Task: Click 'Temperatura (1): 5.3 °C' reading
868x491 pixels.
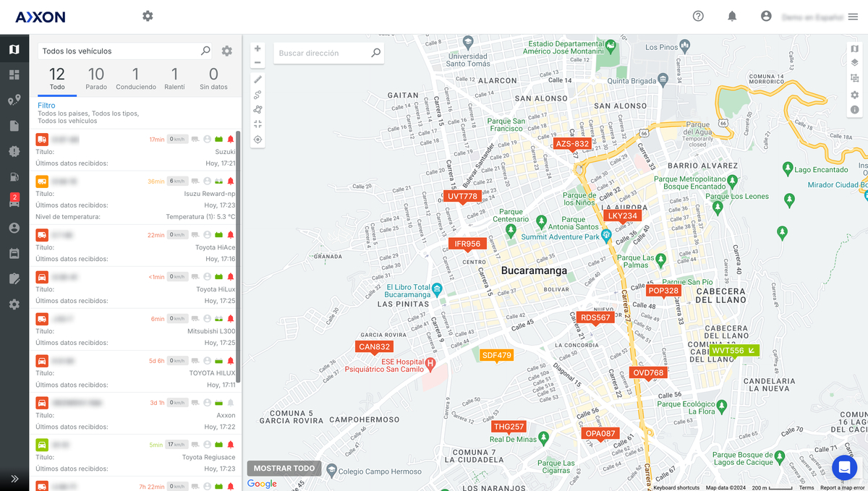Action: 200,216
